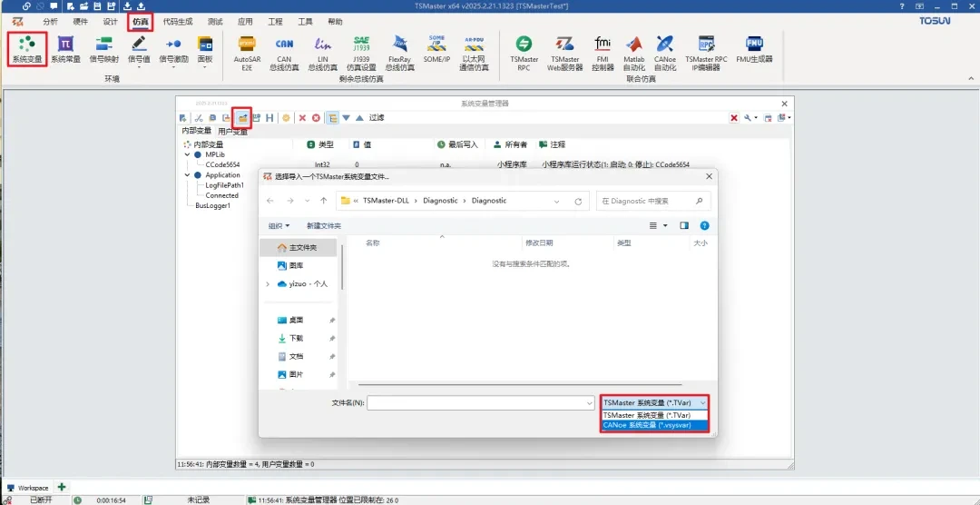Screen dimensions: 980x505
Task: Switch to the 用户变量 tab
Action: [x=232, y=132]
